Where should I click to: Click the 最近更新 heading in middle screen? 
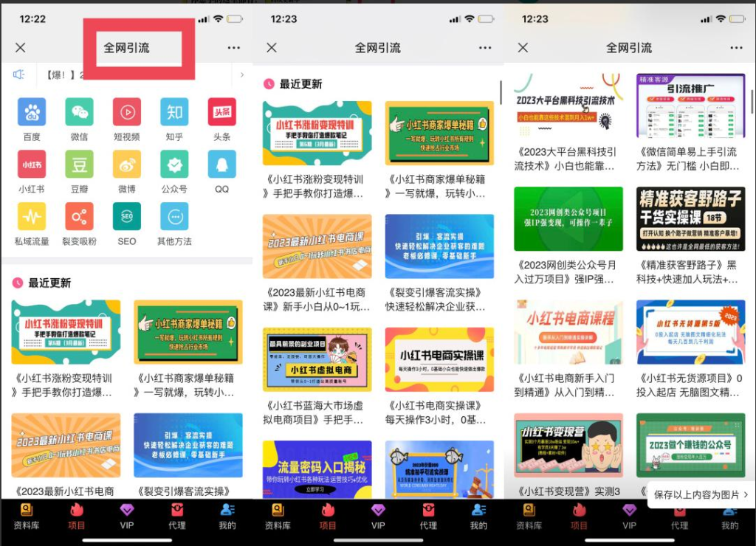click(x=301, y=84)
